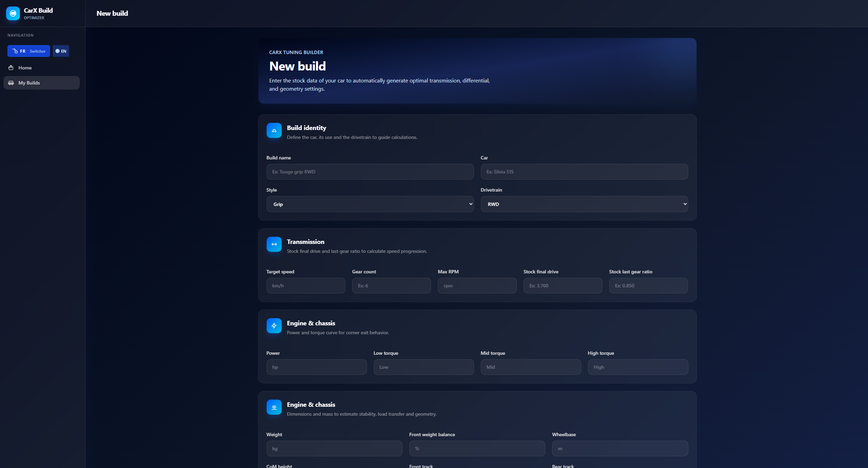
Task: Click the Front weight balance percent field
Action: click(477, 448)
